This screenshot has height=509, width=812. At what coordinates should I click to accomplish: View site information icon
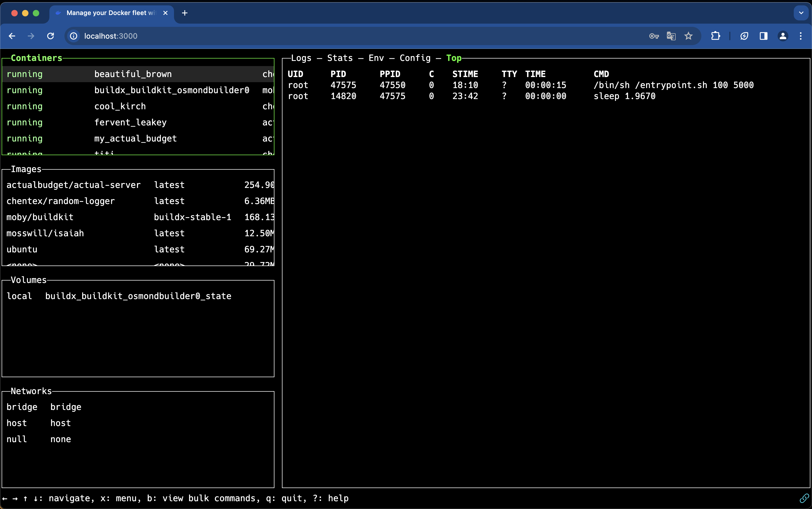[74, 36]
